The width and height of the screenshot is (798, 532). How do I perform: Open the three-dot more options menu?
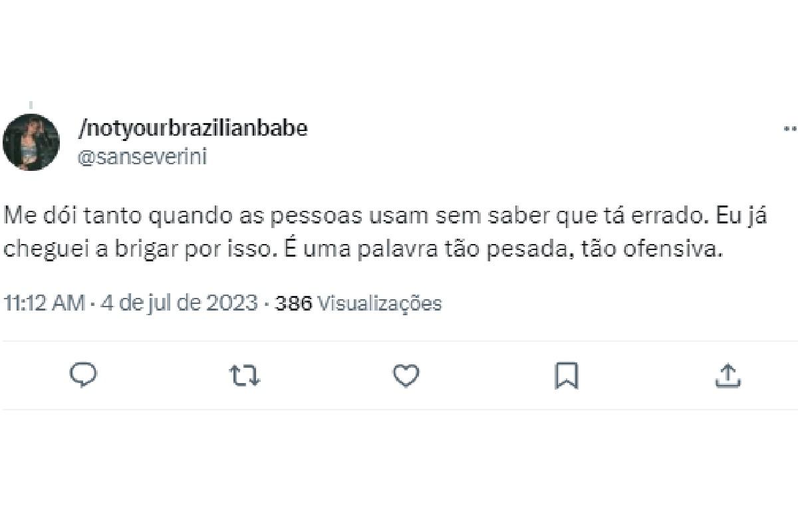[791, 128]
